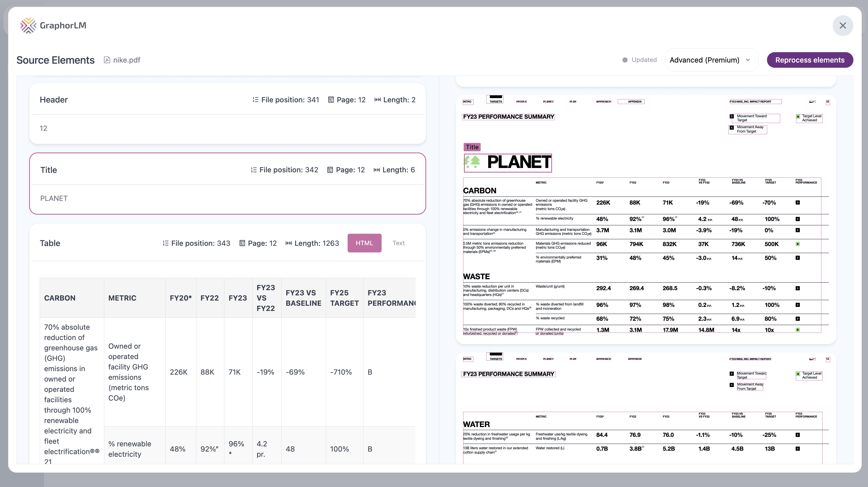
Task: Close the Source Elements dialog
Action: [842, 26]
